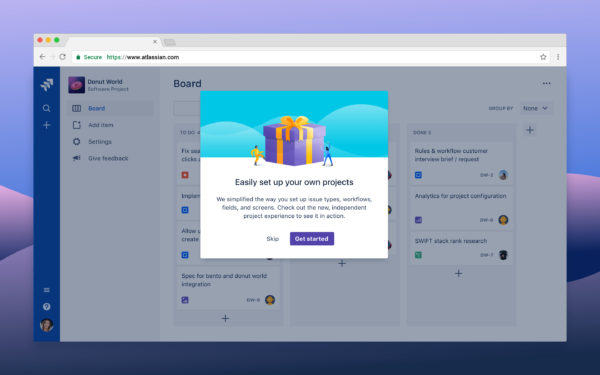Click the purple issue type icon on the Spec for bento card
The image size is (600, 375).
coord(185,300)
